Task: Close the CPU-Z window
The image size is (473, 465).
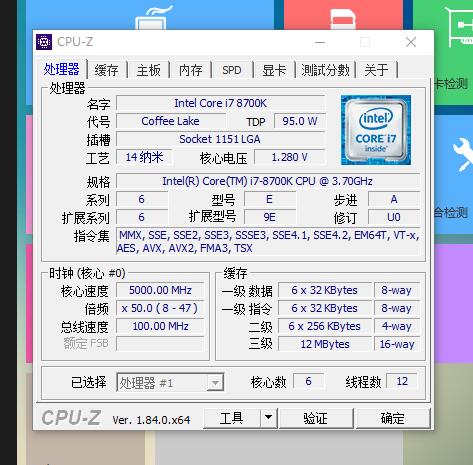Action: pyautogui.click(x=411, y=42)
